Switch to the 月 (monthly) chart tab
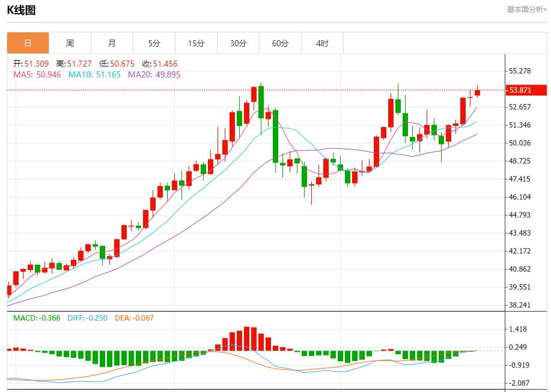 coord(112,43)
